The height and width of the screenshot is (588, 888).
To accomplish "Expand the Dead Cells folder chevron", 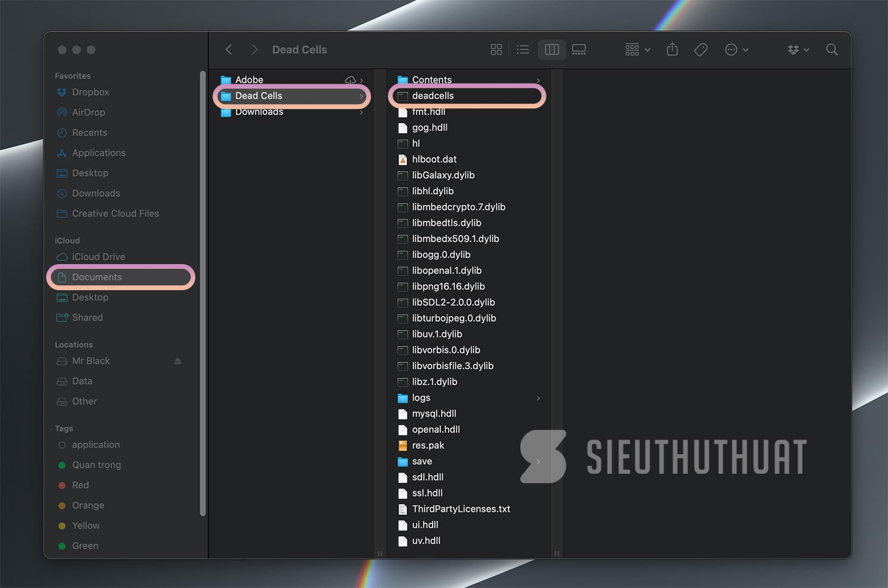I will (361, 96).
